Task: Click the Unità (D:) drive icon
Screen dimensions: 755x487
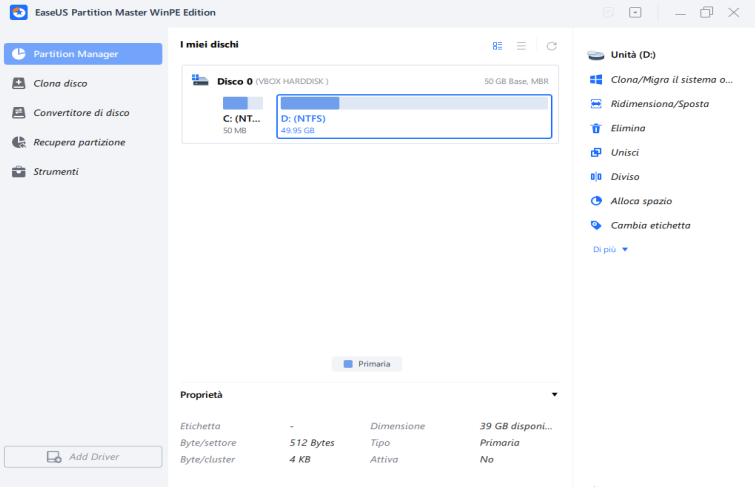Action: (x=596, y=55)
